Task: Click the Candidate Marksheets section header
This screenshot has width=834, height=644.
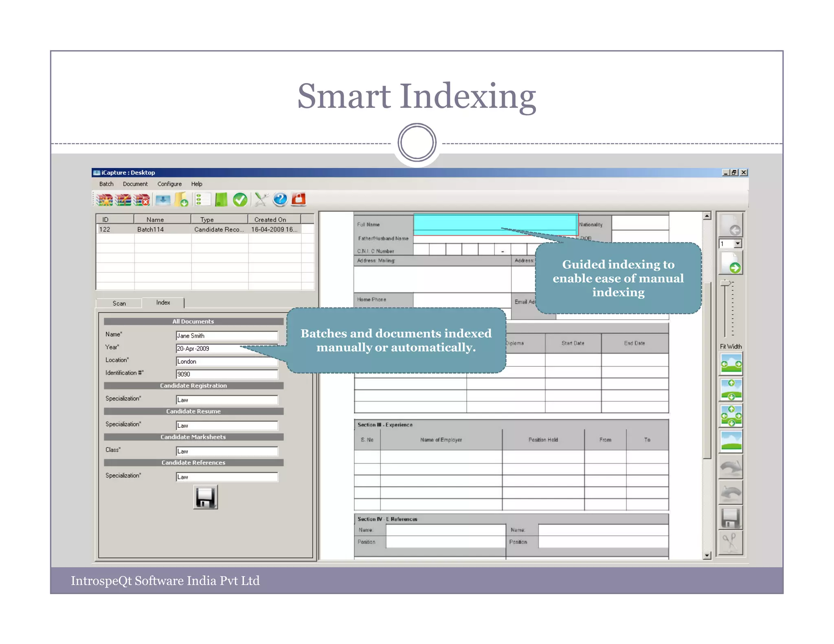Action: click(x=193, y=437)
